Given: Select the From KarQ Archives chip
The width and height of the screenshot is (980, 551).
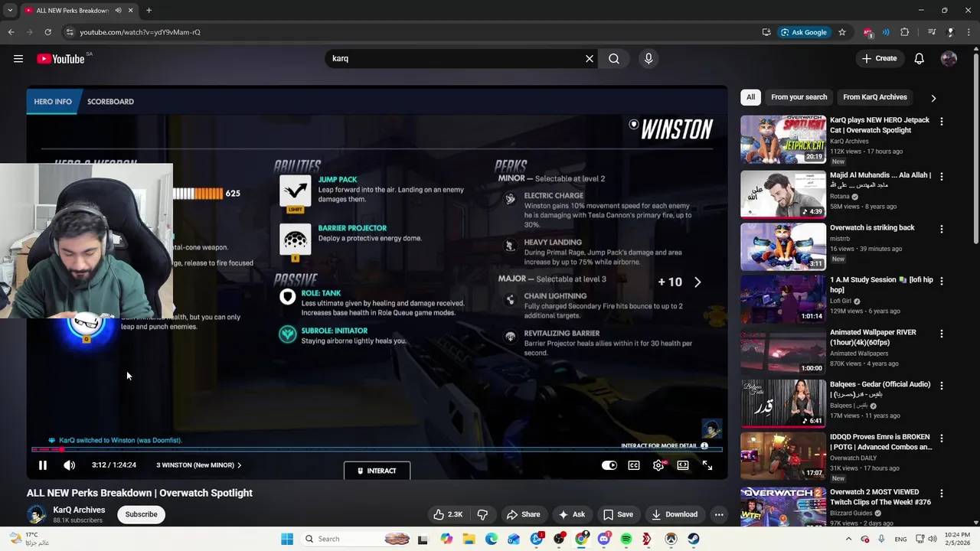Looking at the screenshot, I should point(875,97).
